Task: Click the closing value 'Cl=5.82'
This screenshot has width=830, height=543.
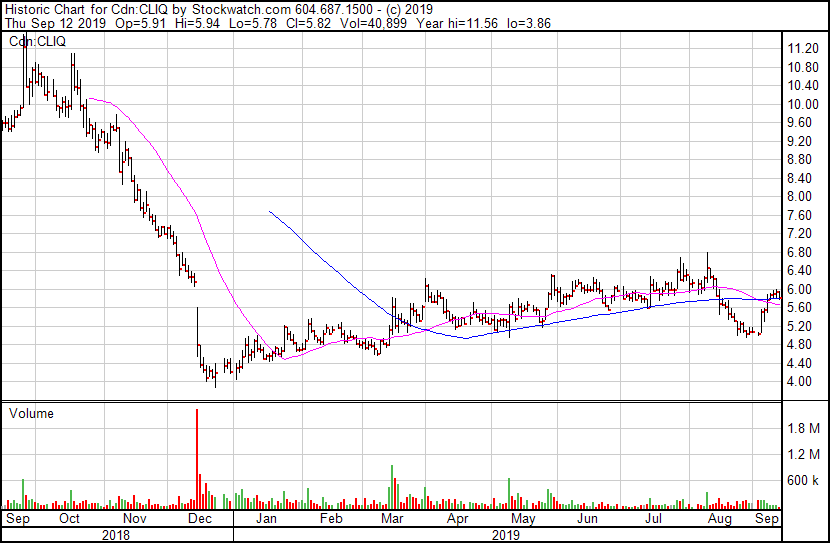Action: pos(309,23)
